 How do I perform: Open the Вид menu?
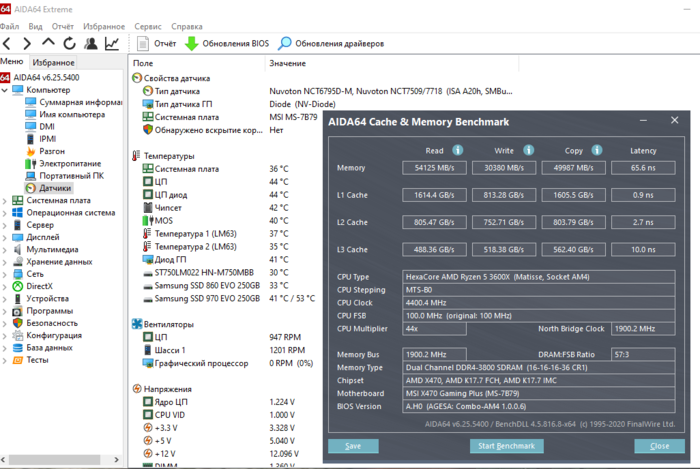click(x=35, y=26)
